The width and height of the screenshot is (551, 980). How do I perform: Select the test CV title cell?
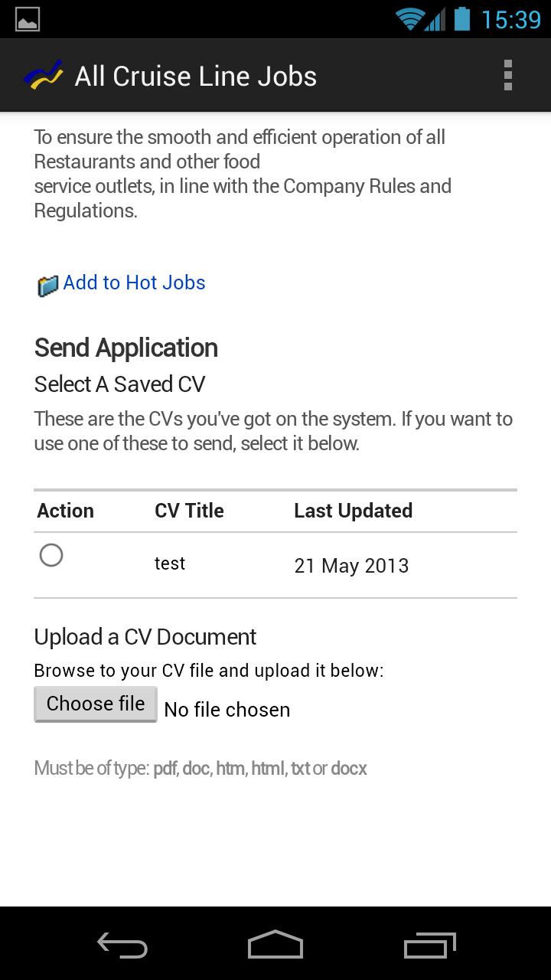pyautogui.click(x=170, y=563)
